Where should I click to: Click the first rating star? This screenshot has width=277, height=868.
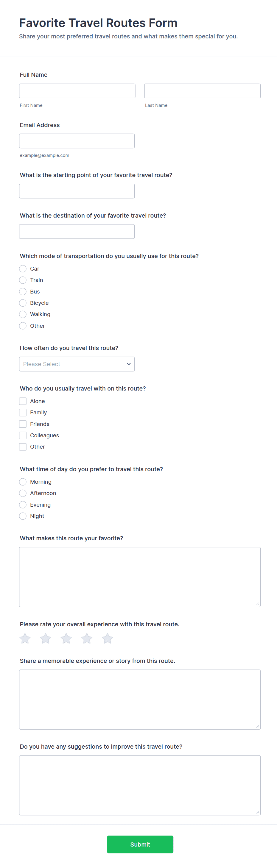[25, 638]
